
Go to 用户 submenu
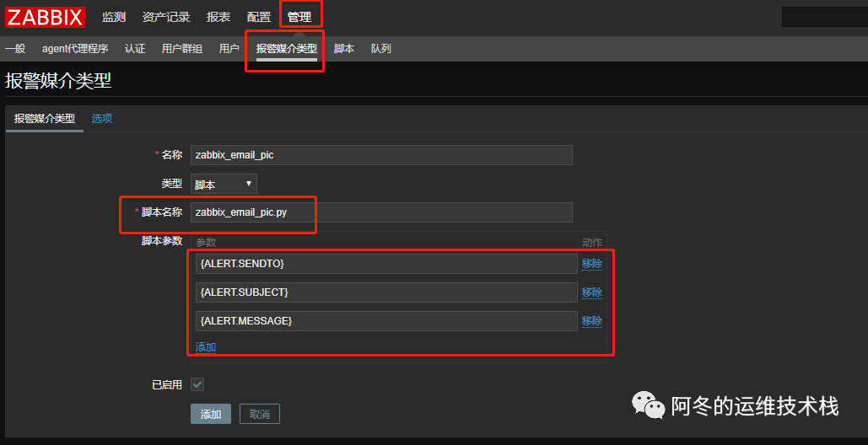[229, 49]
